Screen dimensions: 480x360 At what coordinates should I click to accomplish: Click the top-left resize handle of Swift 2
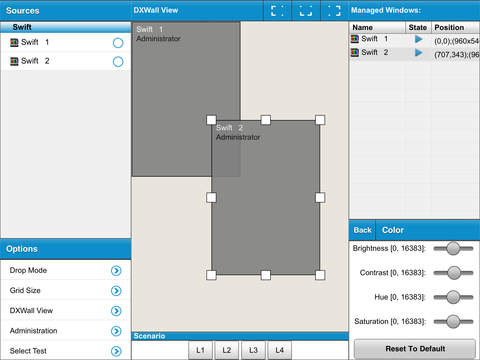click(211, 120)
